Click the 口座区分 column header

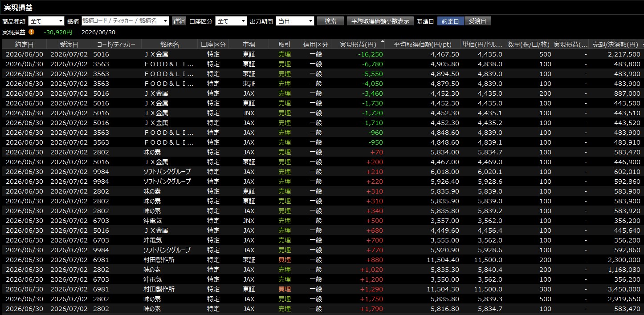(213, 44)
